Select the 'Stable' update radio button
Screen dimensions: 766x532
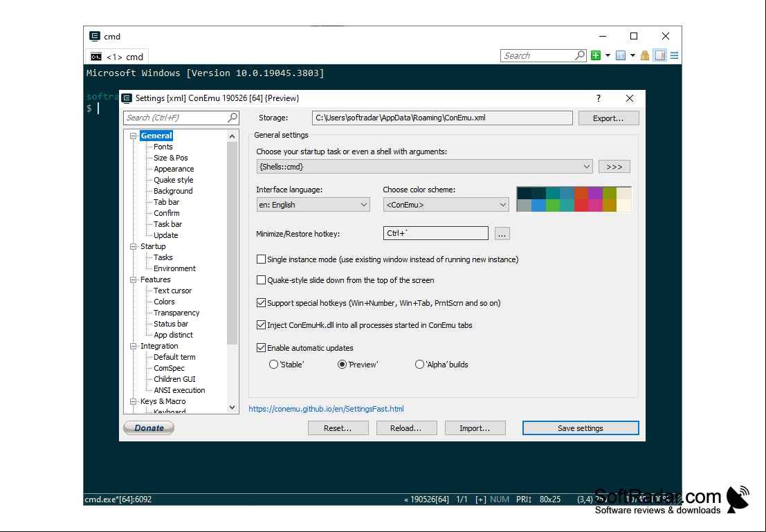tap(273, 365)
